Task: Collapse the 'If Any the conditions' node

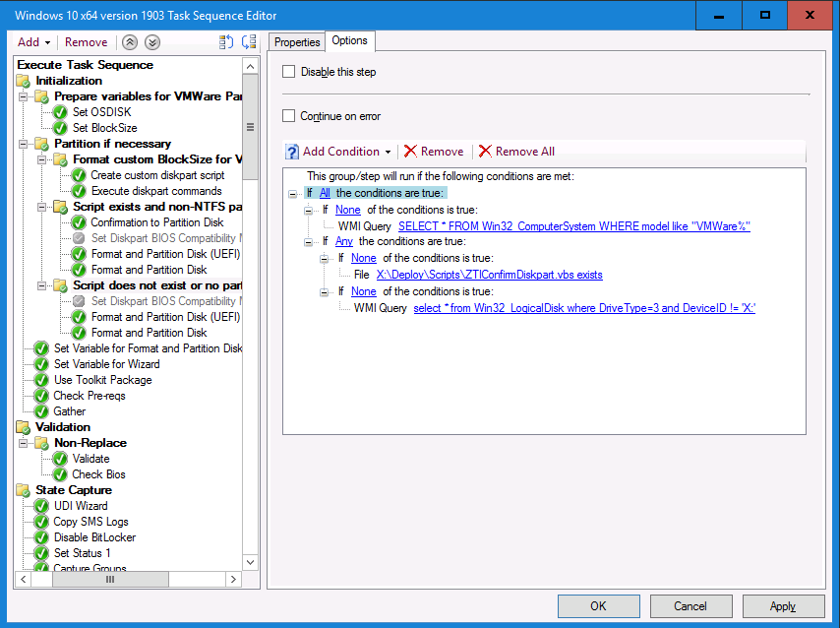Action: pyautogui.click(x=309, y=242)
